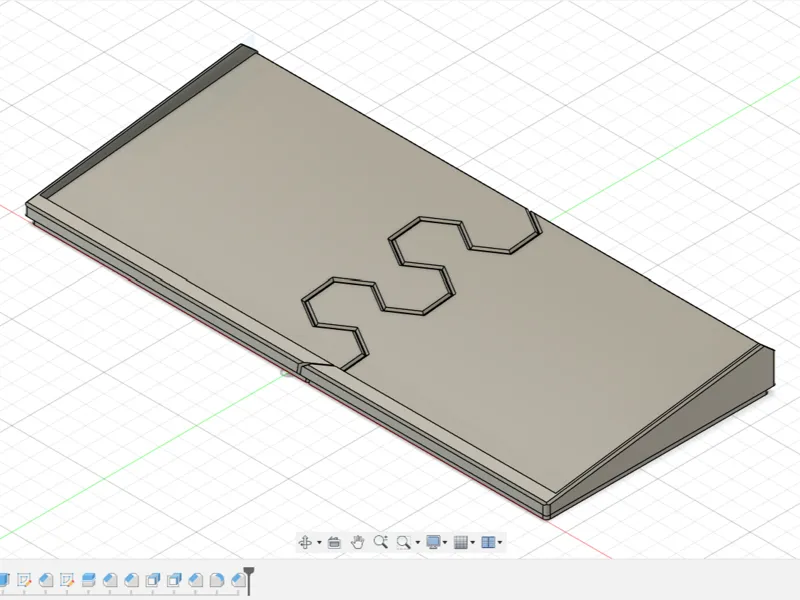Select the Orbit tool in navigation bar
Screen dimensions: 800x600
tap(305, 542)
